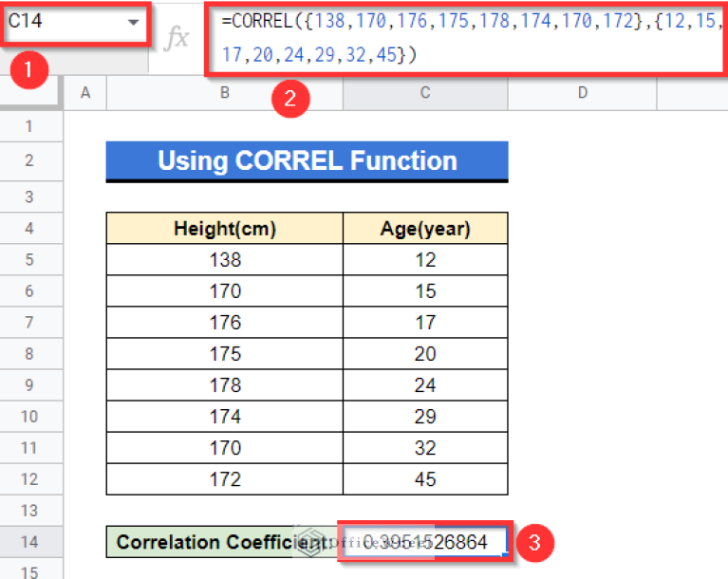Click the fx function icon
Viewport: 728px width, 579px height.
[177, 38]
